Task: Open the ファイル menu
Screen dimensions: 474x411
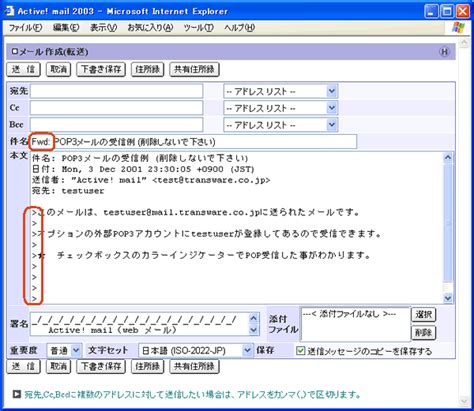Action: point(25,28)
